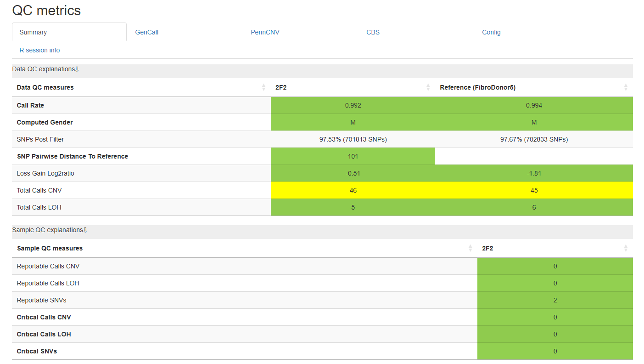Click sort arrows in 2F2 data column

pos(428,87)
